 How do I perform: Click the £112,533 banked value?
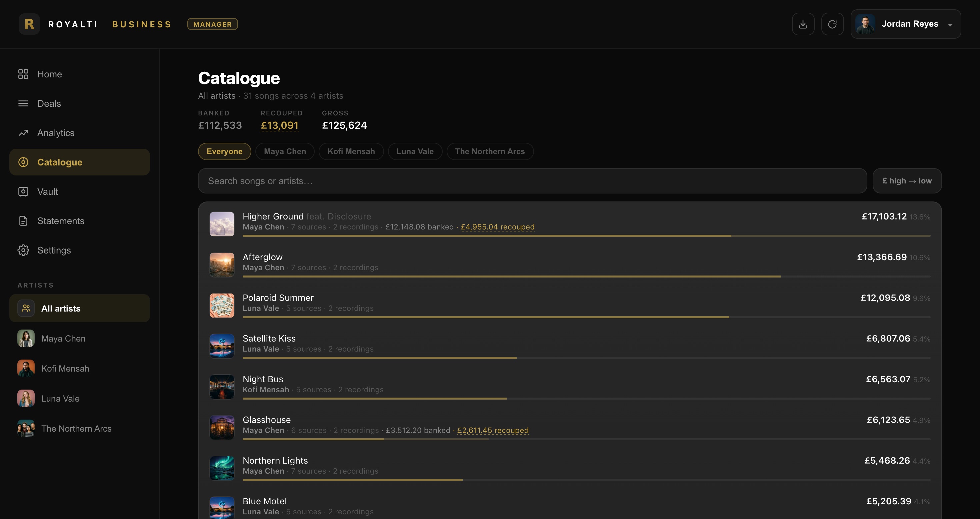[220, 125]
